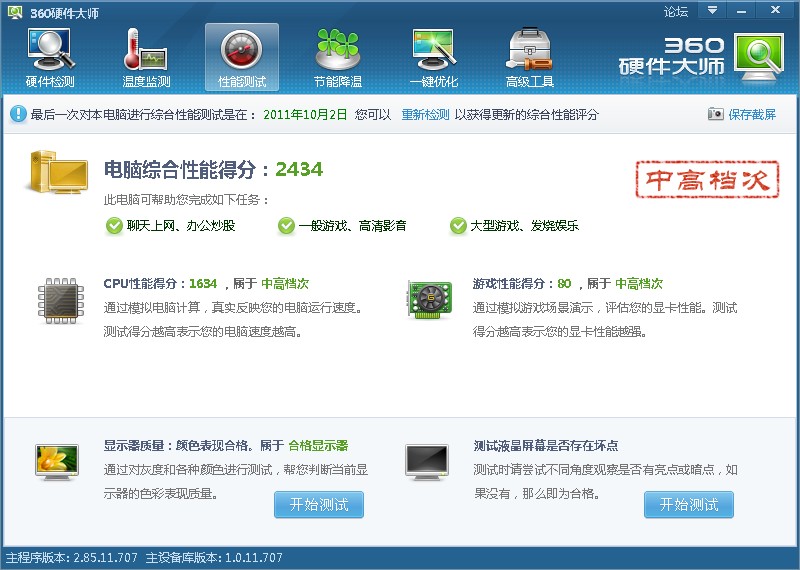Click the 一键优化 monitor icon
Viewport: 800px width, 570px height.
click(435, 50)
